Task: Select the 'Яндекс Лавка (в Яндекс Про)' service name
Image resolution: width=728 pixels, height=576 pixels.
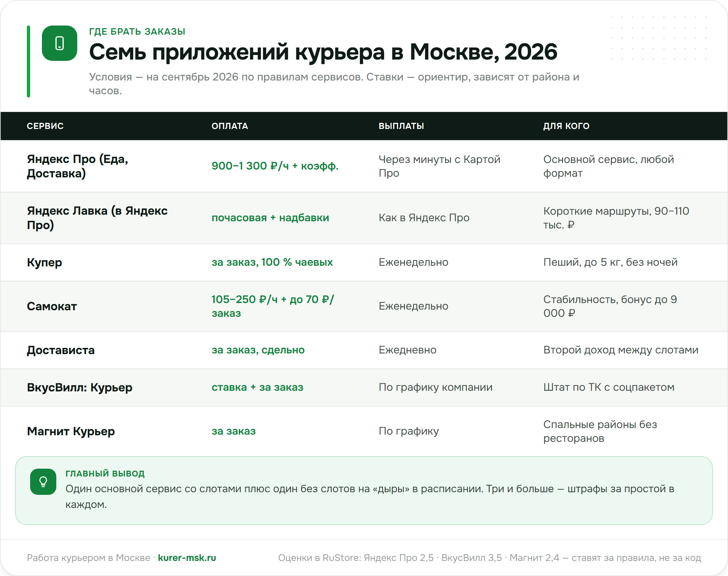Action: coord(97,218)
